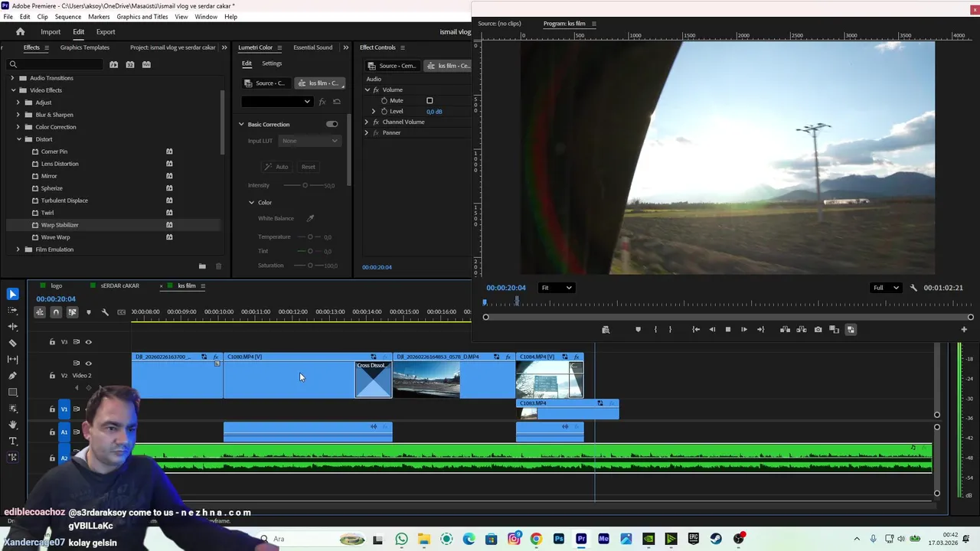Expand the Audio Transitions folder

tap(12, 78)
